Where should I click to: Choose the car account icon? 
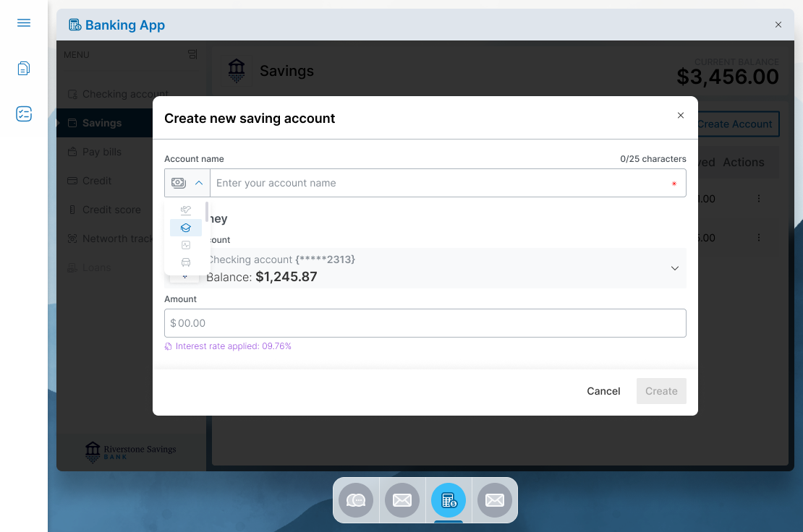pyautogui.click(x=186, y=262)
